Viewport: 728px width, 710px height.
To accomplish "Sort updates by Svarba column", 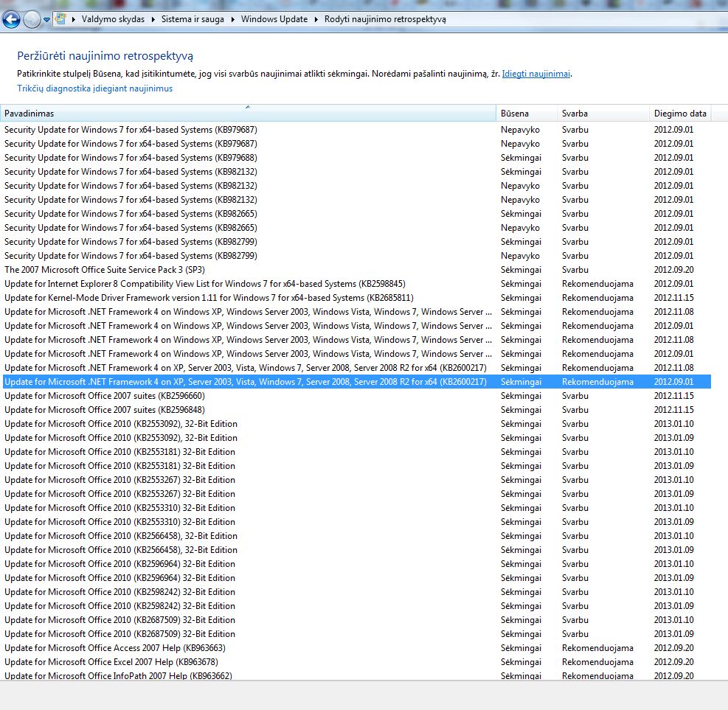I will [x=603, y=114].
